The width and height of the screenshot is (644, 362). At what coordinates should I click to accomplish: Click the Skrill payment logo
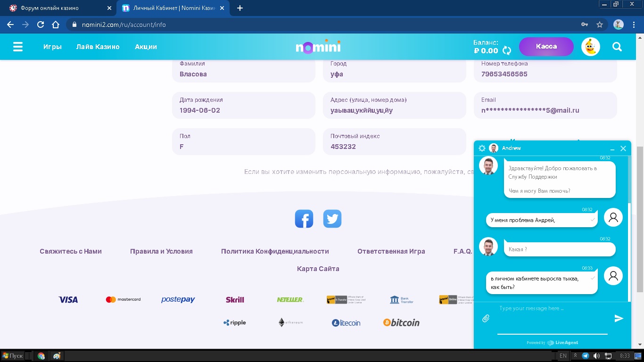235,300
